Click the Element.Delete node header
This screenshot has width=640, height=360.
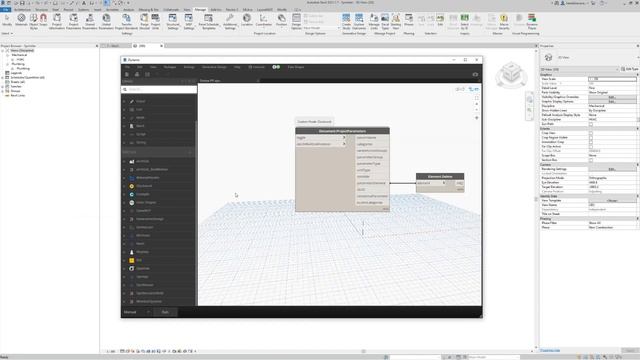point(440,176)
